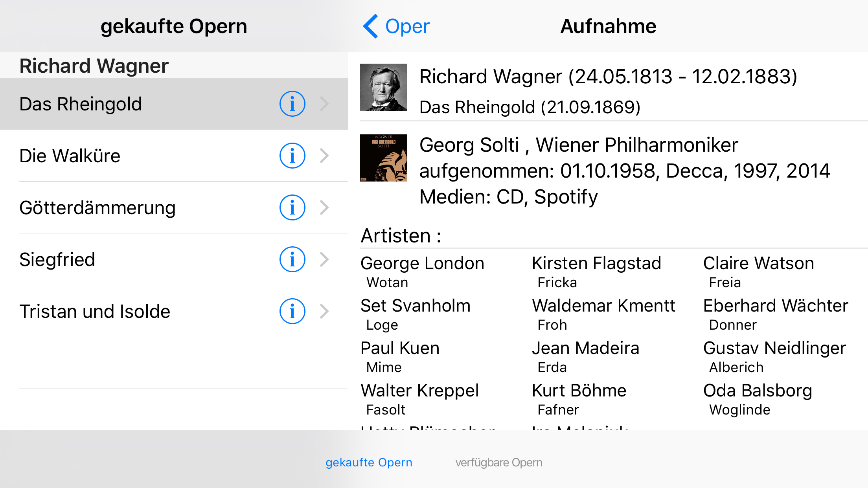View info for Tristan und Isolde

pyautogui.click(x=292, y=311)
